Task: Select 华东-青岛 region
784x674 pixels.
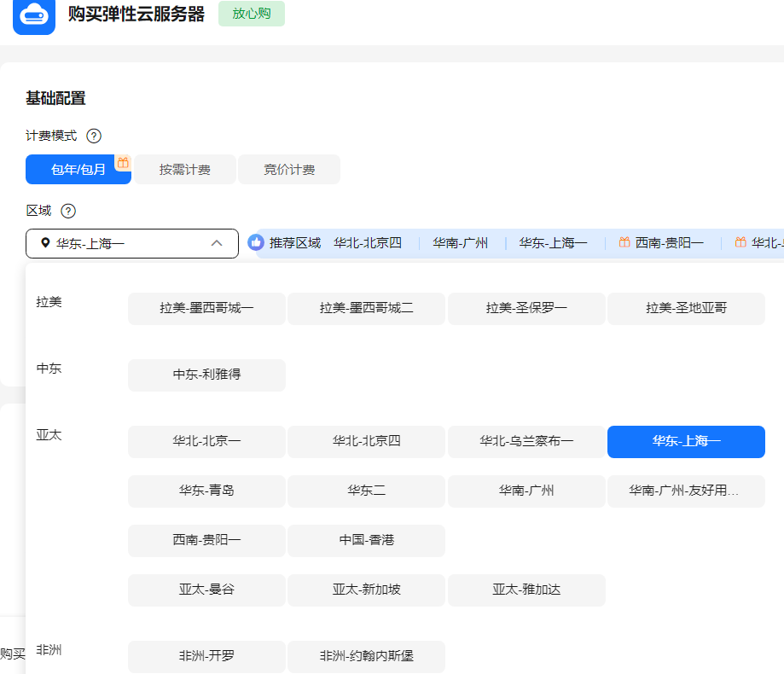Action: (206, 491)
